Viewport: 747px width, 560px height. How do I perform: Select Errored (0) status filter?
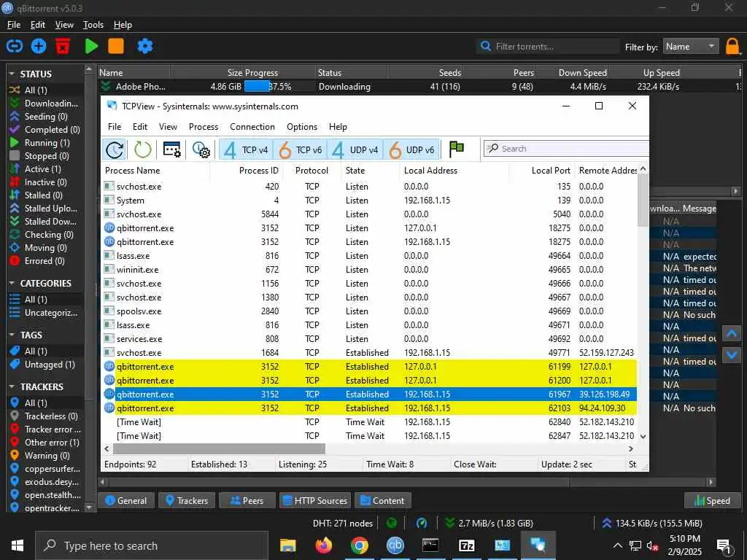click(x=46, y=260)
